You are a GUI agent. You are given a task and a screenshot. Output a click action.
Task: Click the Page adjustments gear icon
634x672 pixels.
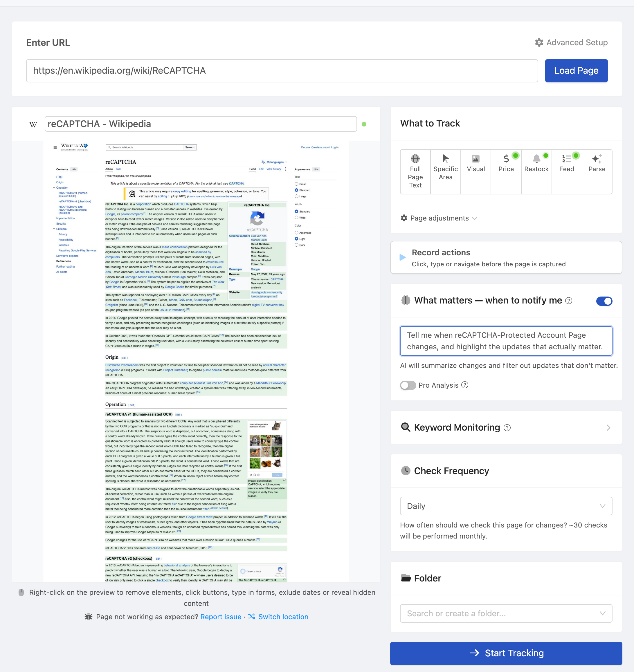404,218
